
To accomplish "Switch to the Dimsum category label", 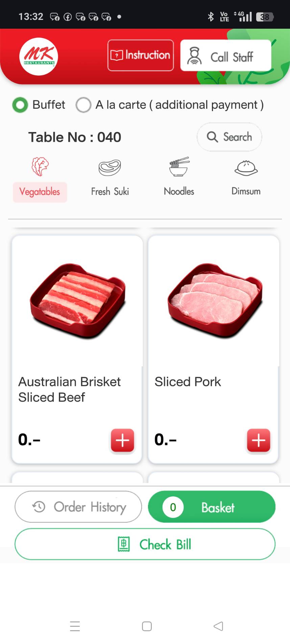I will (x=246, y=191).
